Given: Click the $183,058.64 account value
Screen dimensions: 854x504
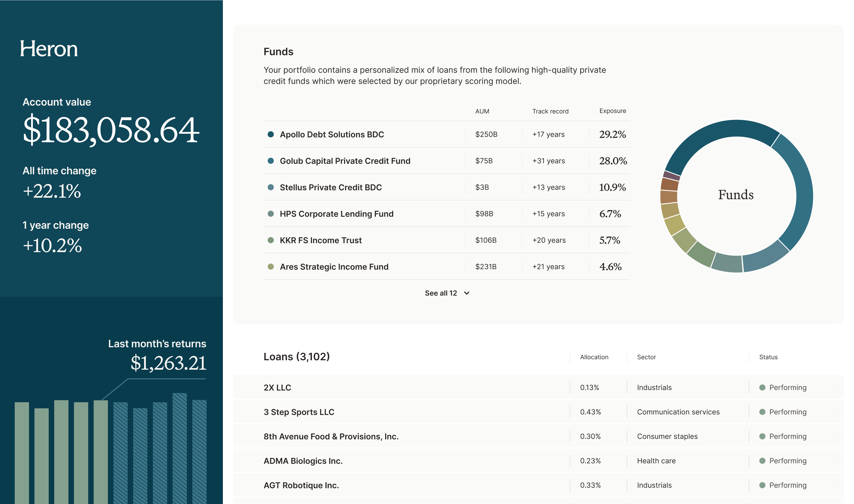Looking at the screenshot, I should click(111, 131).
